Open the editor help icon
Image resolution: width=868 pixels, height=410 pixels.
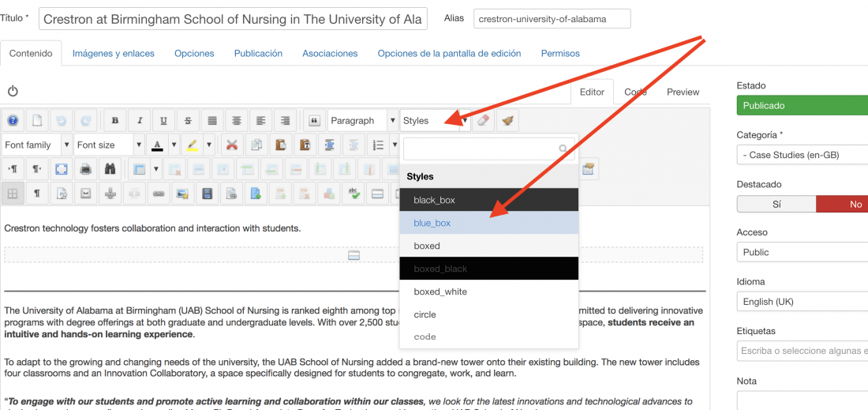click(13, 120)
